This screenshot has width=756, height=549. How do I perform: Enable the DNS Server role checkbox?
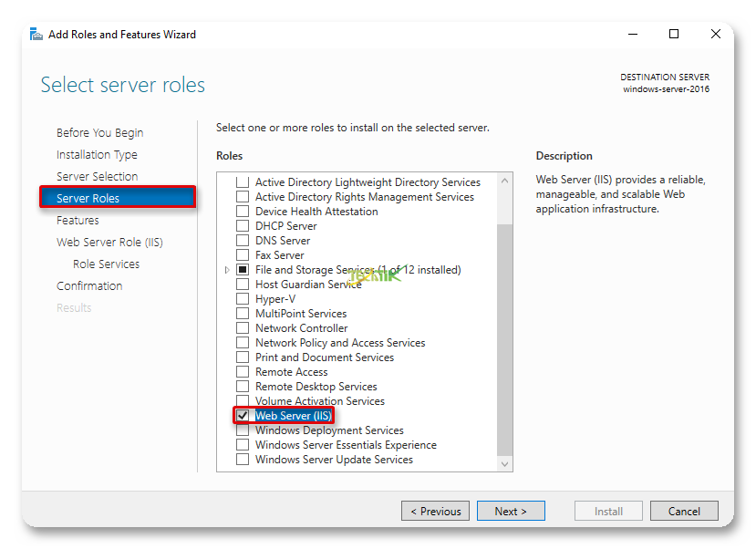243,241
